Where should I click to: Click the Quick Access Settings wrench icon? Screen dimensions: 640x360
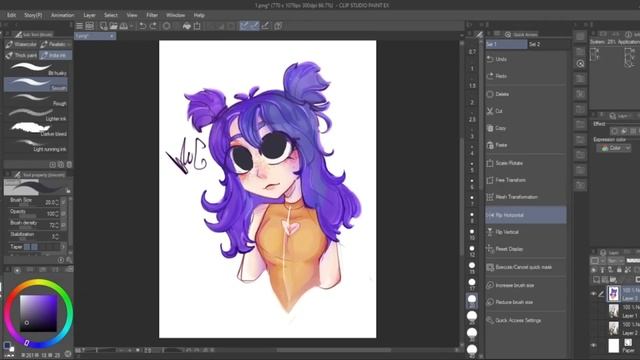(x=490, y=320)
